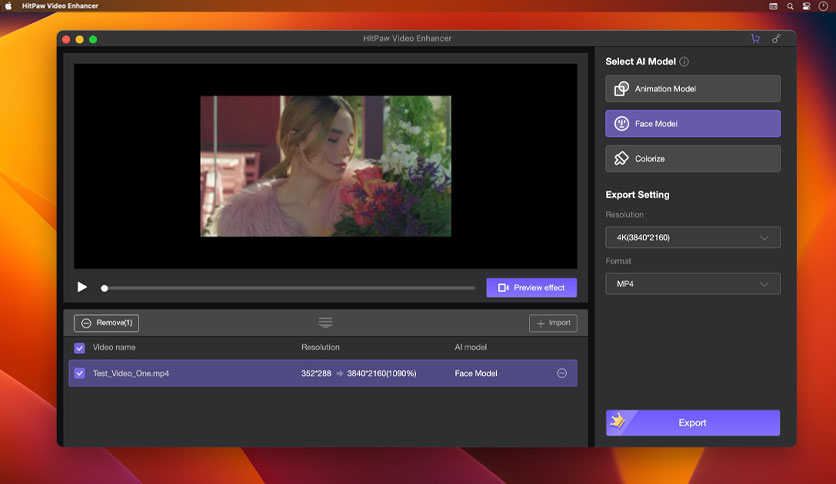Click the Preview effect button
This screenshot has width=836, height=484.
pyautogui.click(x=531, y=288)
